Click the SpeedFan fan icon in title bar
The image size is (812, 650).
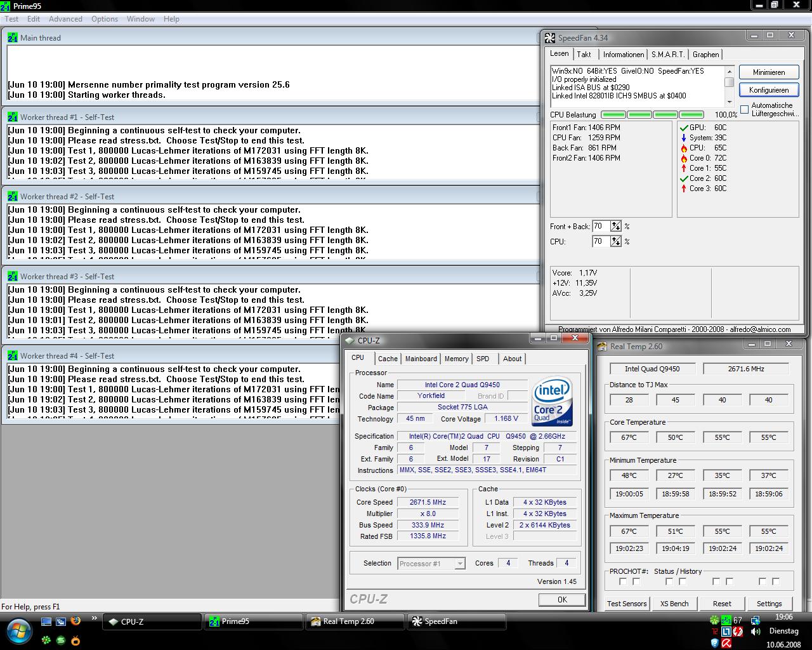coord(550,37)
